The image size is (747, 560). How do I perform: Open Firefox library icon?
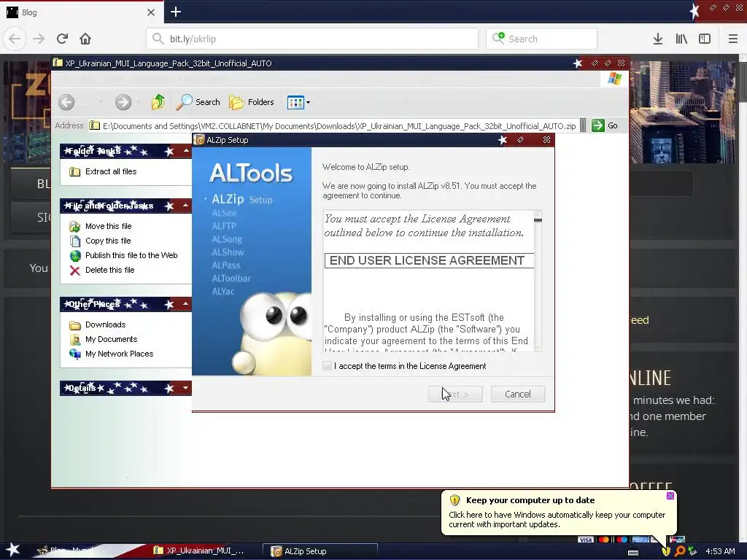681,39
